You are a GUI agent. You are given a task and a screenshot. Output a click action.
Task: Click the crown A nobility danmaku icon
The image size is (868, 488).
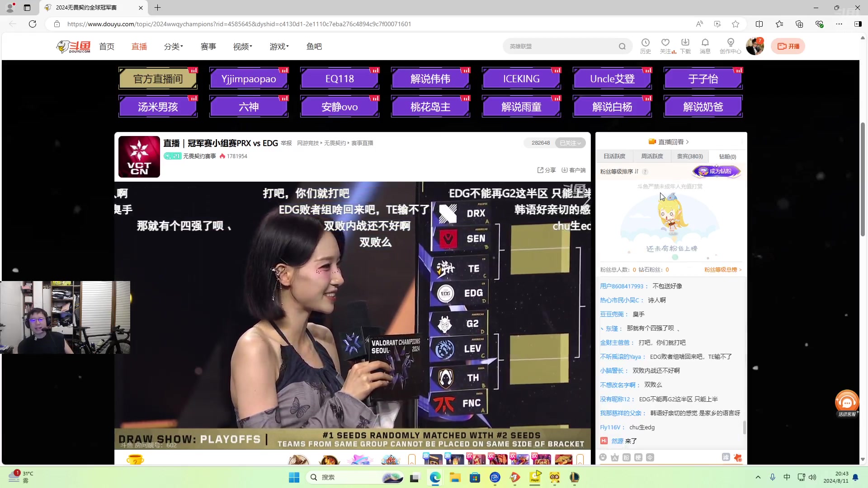pos(614,457)
